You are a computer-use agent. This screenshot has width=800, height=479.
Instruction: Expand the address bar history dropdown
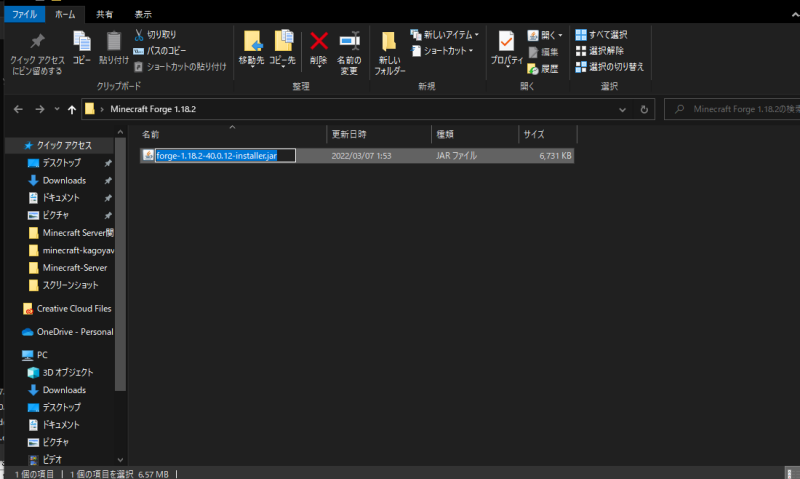622,109
